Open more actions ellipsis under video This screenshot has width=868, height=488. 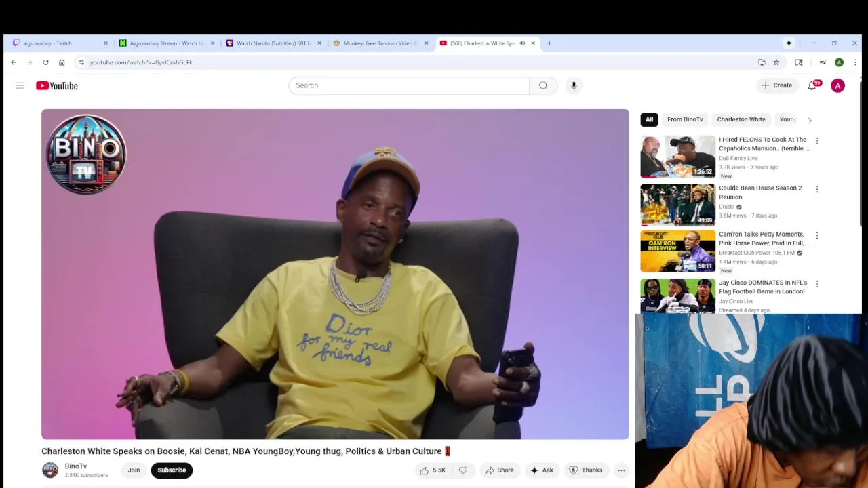click(621, 470)
